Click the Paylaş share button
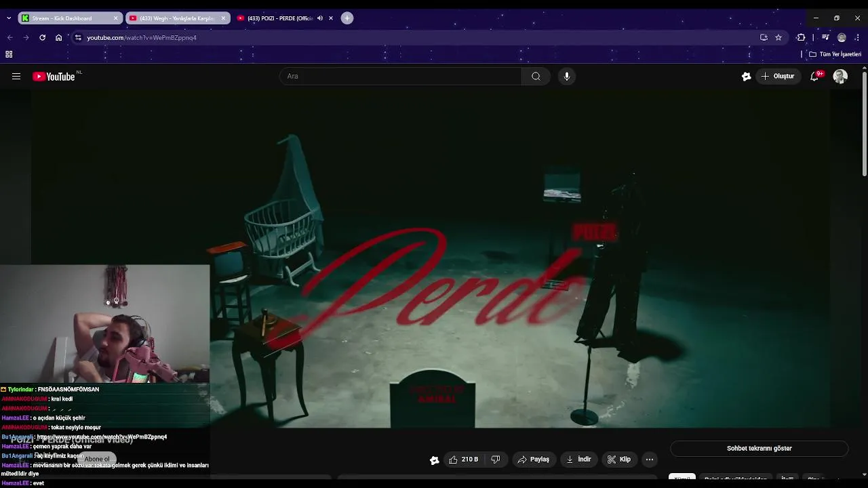The image size is (868, 488). point(534,460)
